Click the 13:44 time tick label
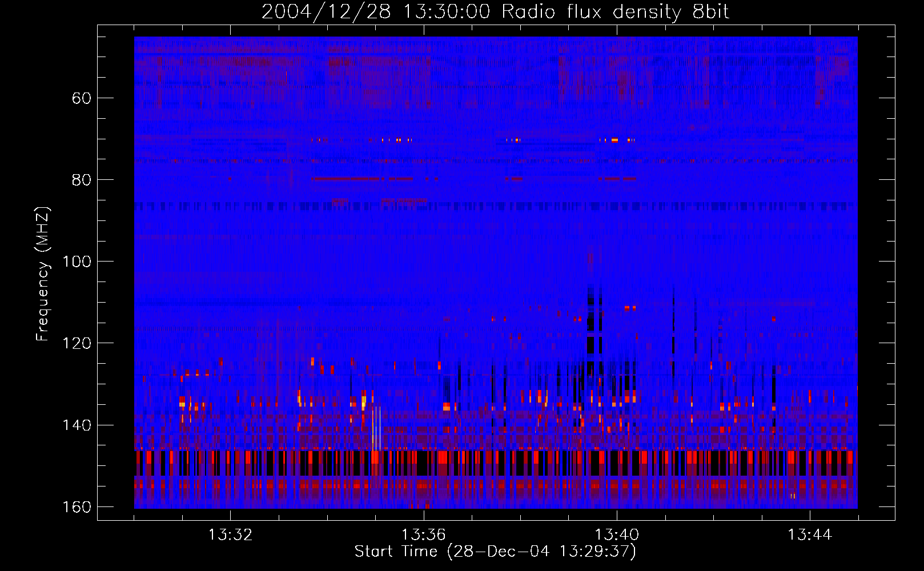 pos(810,535)
